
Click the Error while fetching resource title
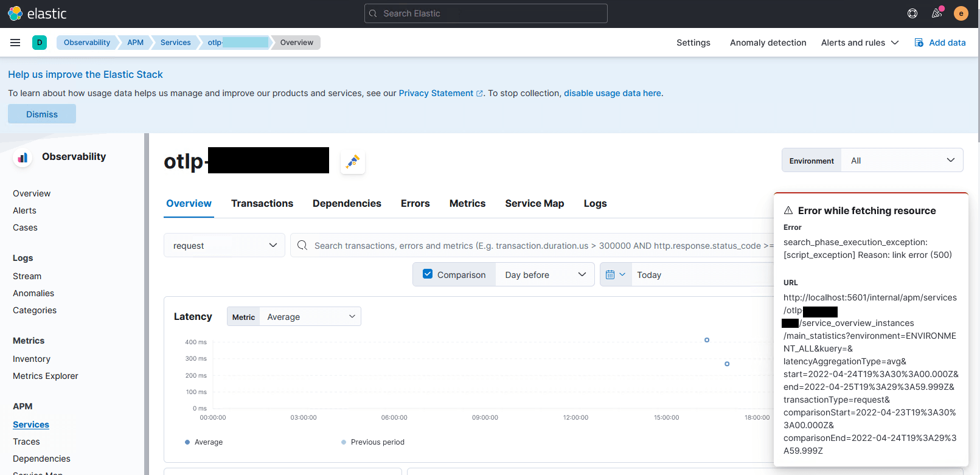coord(867,210)
